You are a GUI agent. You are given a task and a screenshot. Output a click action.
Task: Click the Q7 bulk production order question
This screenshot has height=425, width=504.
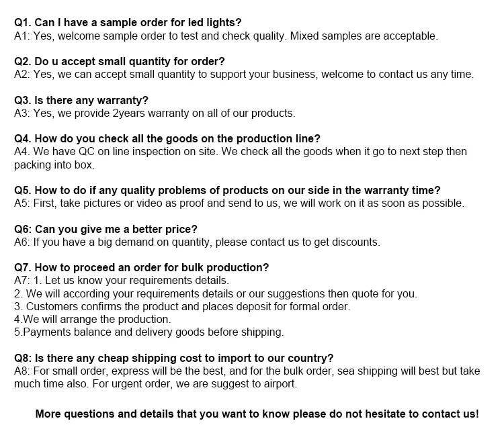[142, 267]
